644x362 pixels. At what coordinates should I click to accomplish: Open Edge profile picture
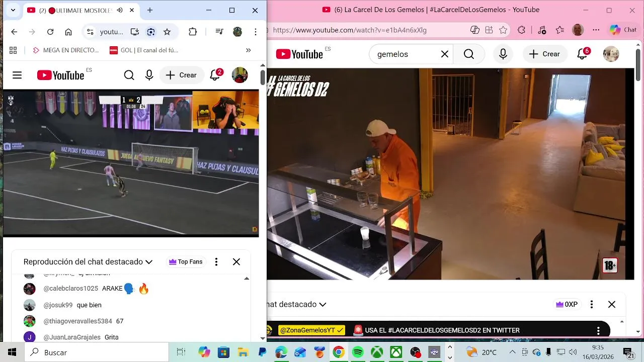tap(578, 30)
